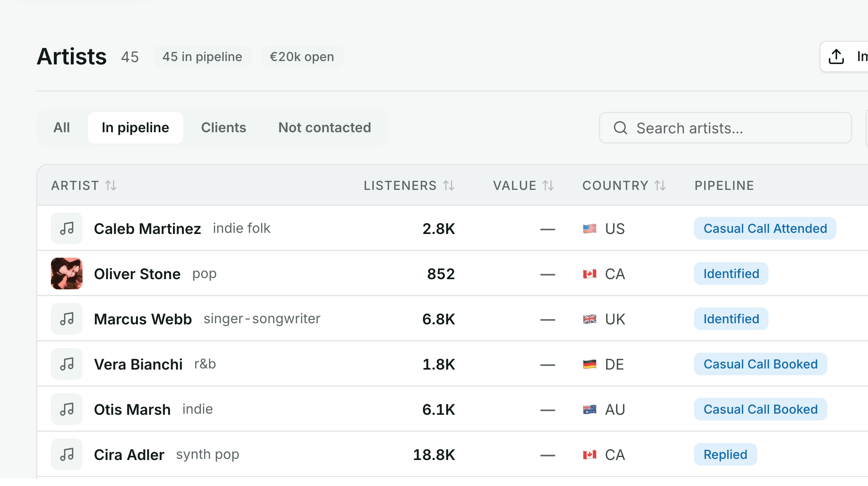Click the 18.8K listeners value
The width and height of the screenshot is (868, 486).
[434, 455]
